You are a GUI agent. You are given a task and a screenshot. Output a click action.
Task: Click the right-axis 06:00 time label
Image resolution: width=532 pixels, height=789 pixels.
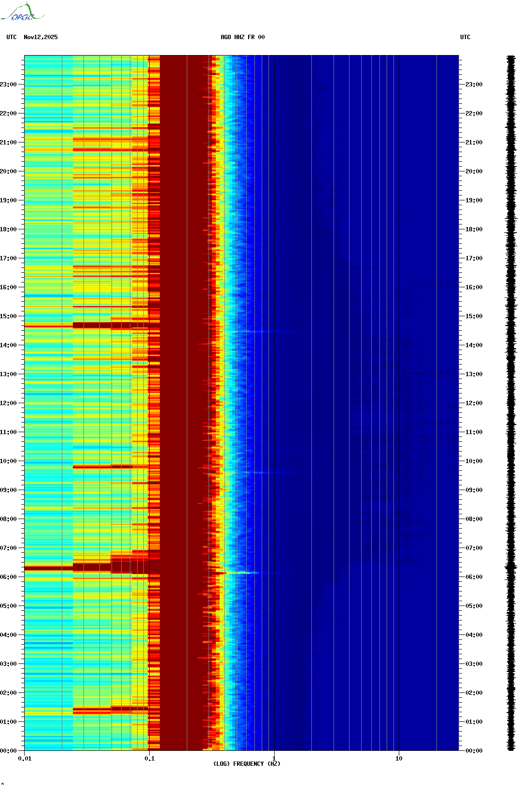click(x=474, y=577)
